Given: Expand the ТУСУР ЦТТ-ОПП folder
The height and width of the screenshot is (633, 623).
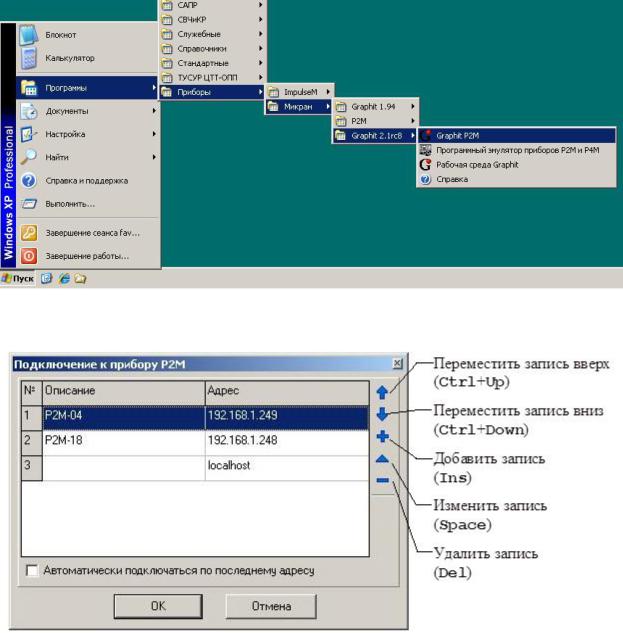Looking at the screenshot, I should pyautogui.click(x=212, y=78).
